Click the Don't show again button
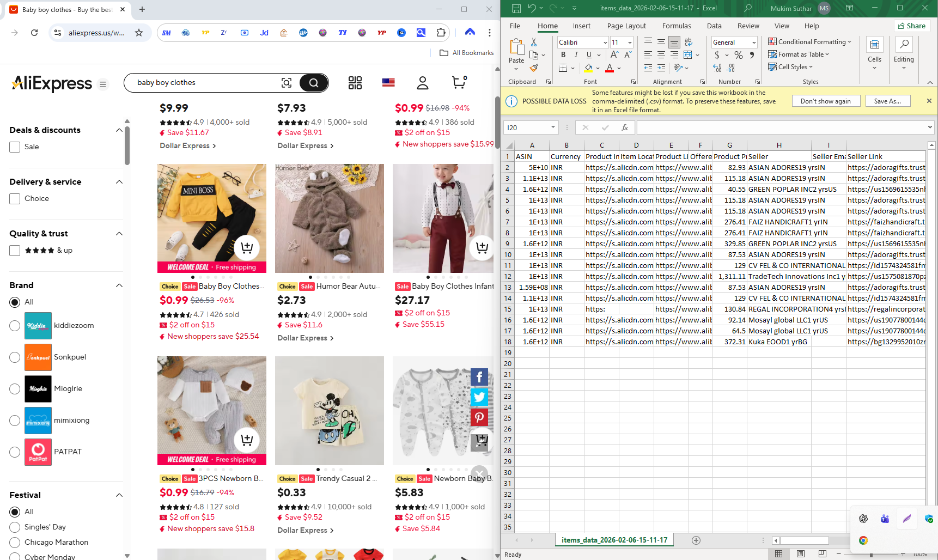The width and height of the screenshot is (938, 560). (826, 101)
